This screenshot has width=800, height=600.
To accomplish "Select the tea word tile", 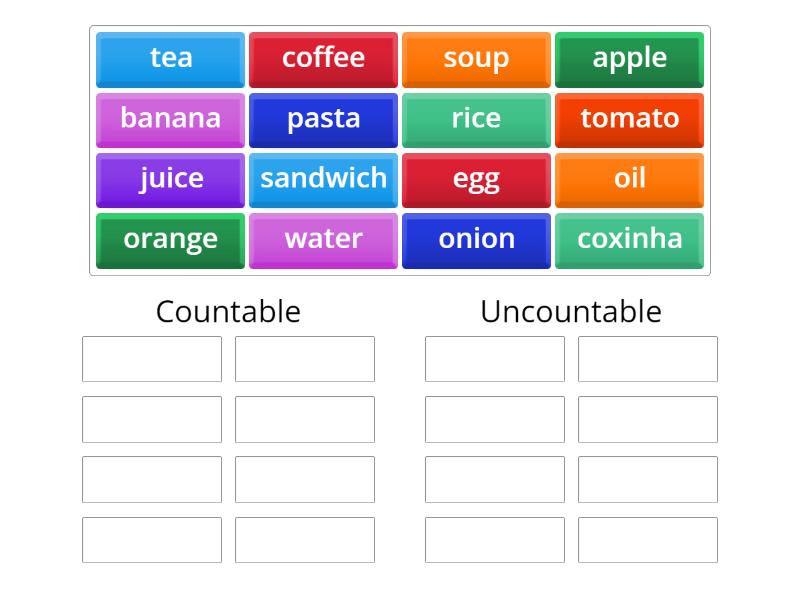I will coord(169,58).
